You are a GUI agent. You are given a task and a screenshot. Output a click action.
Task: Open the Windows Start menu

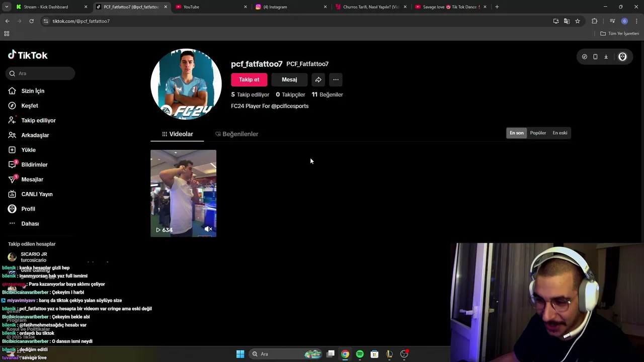240,354
